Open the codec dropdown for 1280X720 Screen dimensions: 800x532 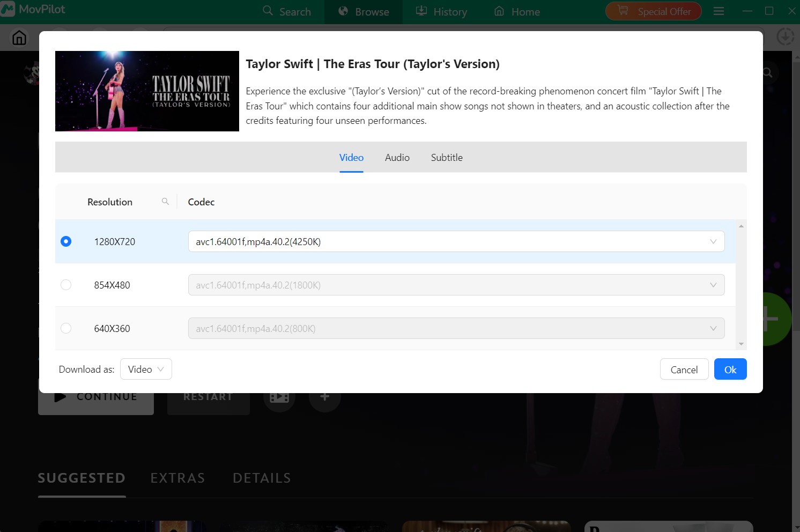(713, 241)
